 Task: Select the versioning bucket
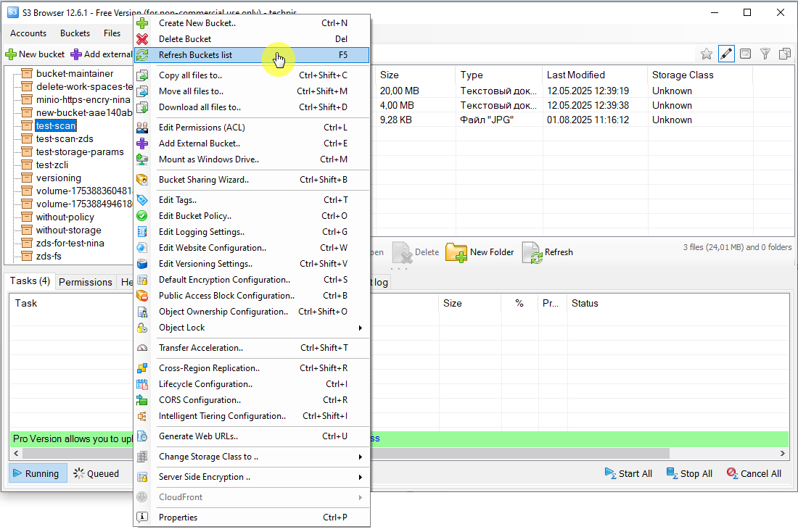[x=59, y=178]
